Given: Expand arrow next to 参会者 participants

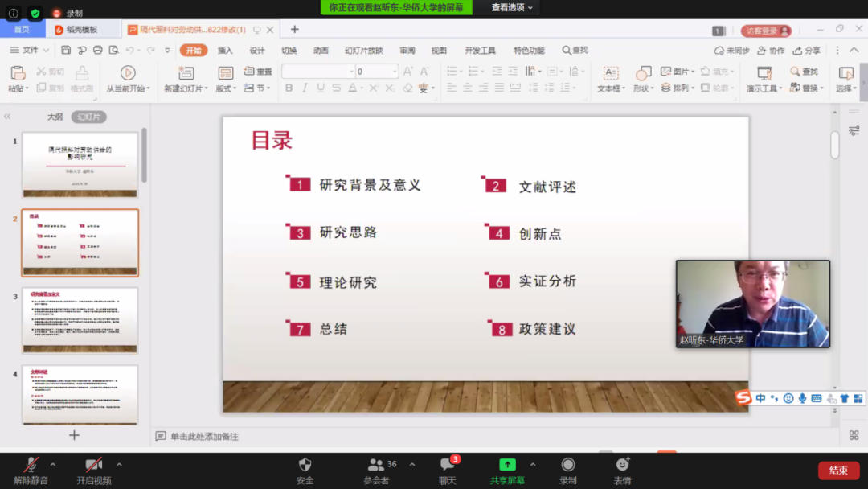Looking at the screenshot, I should click(x=412, y=464).
